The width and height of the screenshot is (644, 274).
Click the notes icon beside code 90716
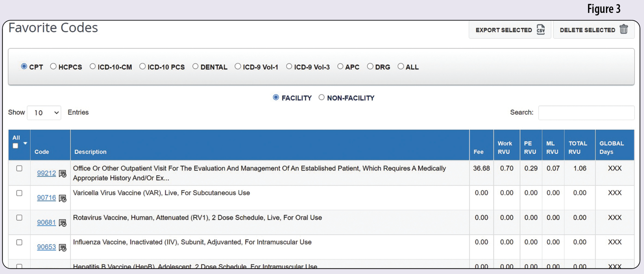tap(63, 198)
